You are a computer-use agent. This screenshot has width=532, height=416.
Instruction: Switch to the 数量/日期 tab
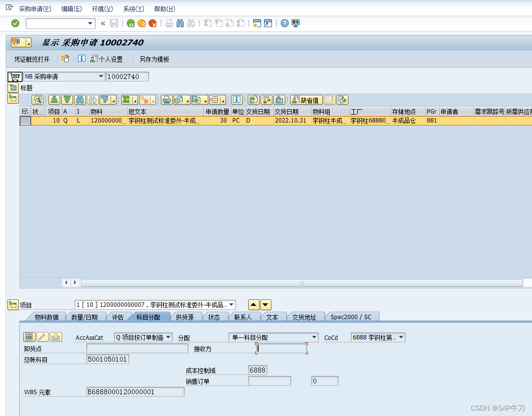84,317
